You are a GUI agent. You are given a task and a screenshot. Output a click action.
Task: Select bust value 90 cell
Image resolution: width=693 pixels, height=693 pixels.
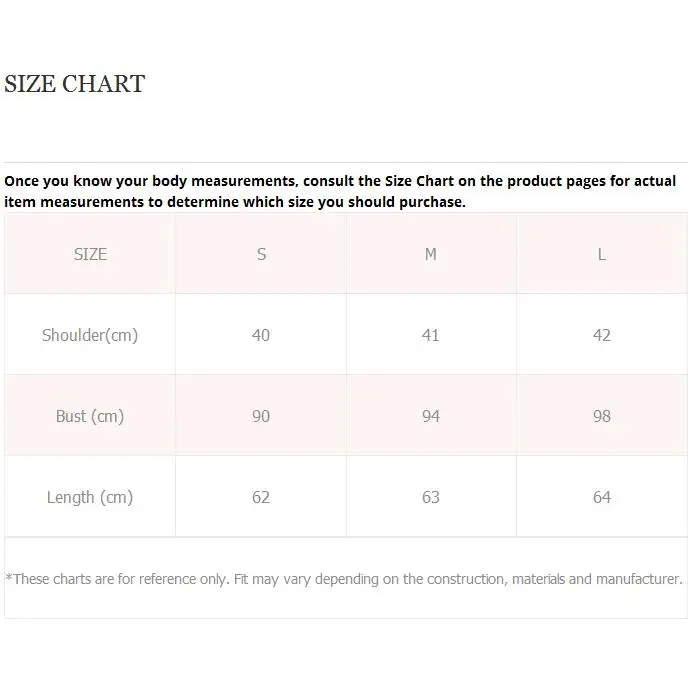tap(261, 416)
